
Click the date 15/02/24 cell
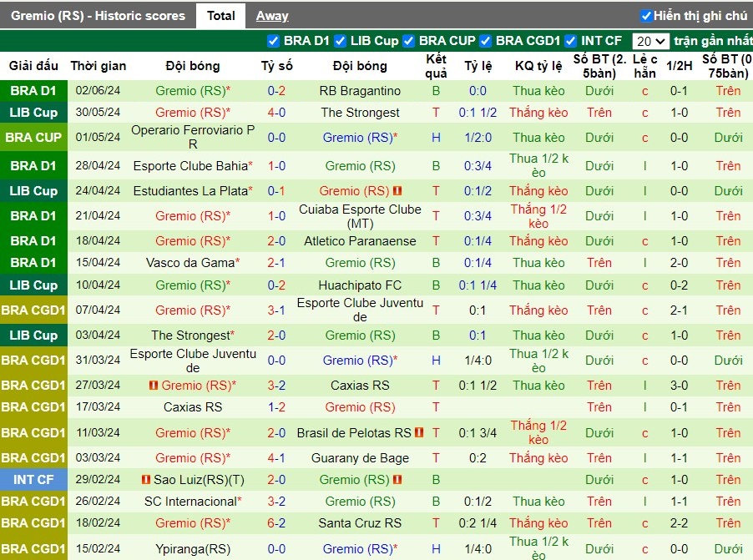coord(98,549)
